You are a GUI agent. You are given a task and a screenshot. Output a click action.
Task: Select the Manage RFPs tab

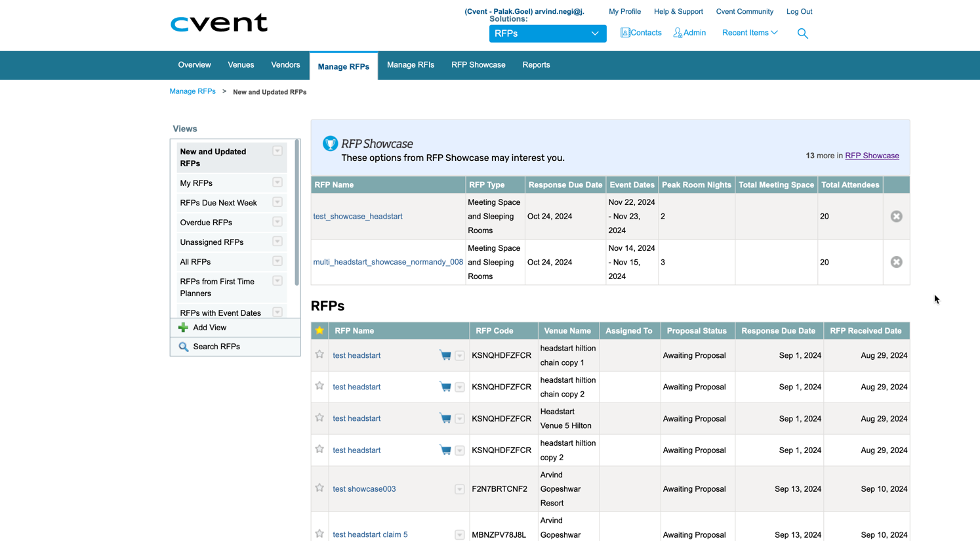pyautogui.click(x=344, y=66)
